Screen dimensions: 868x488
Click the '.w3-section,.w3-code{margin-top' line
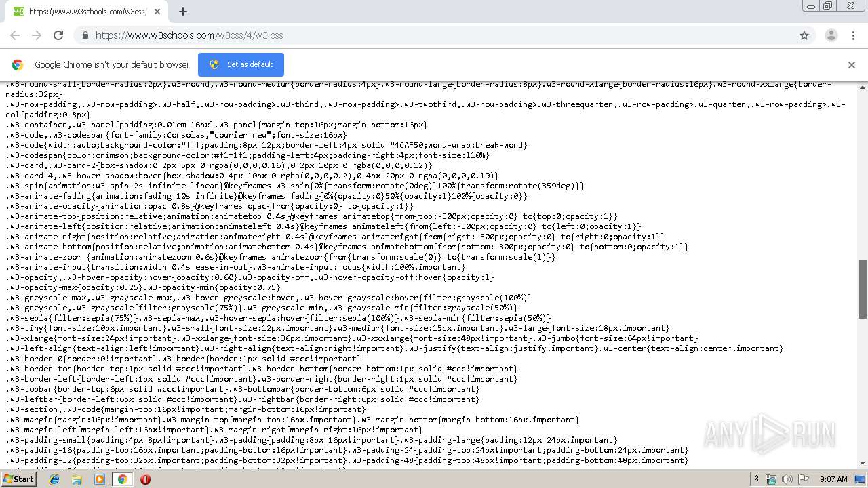(x=185, y=409)
